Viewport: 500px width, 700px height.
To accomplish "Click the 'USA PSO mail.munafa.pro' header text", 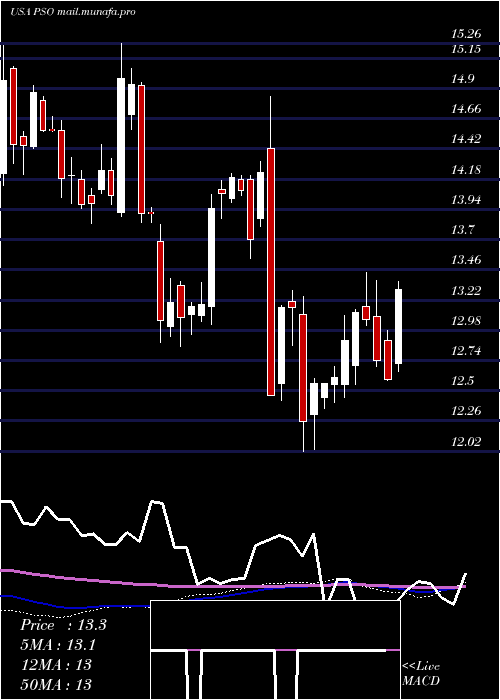I will click(72, 12).
